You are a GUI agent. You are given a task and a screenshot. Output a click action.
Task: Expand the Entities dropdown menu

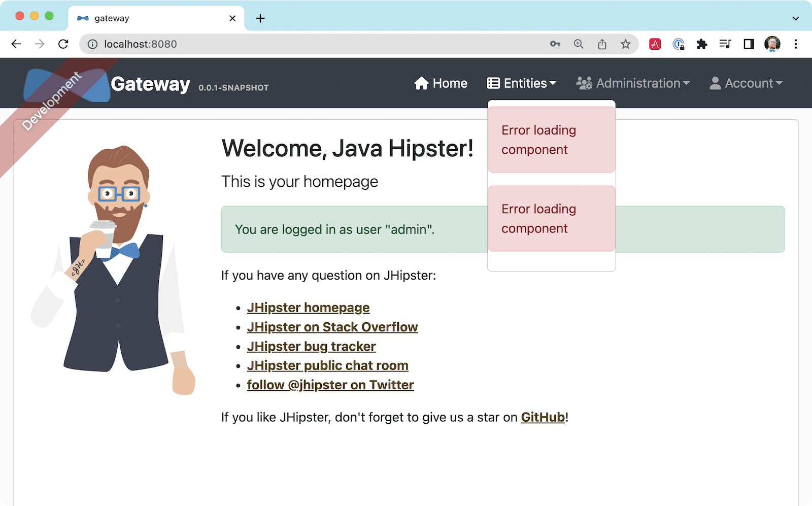tap(522, 83)
